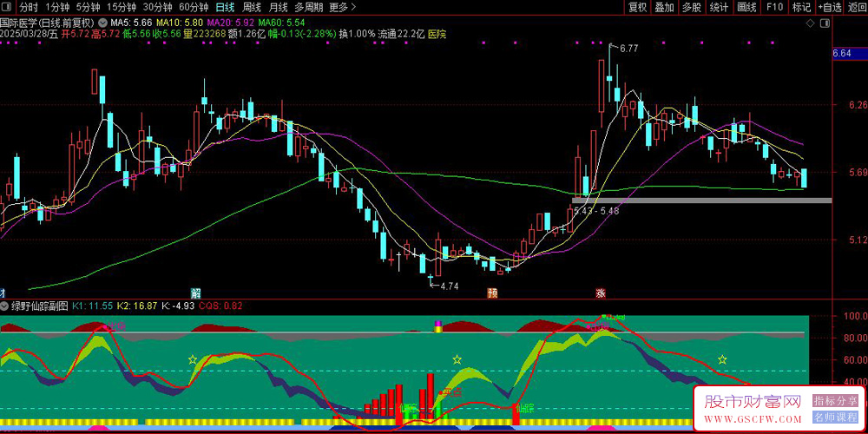
Task: Click the K2: 16.87 indicator value
Action: (x=137, y=306)
